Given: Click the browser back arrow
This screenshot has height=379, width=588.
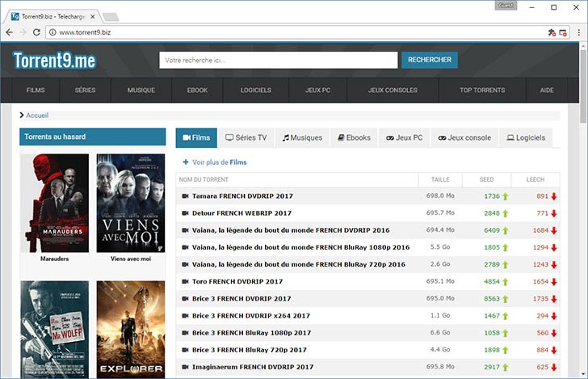Looking at the screenshot, I should click(x=10, y=32).
